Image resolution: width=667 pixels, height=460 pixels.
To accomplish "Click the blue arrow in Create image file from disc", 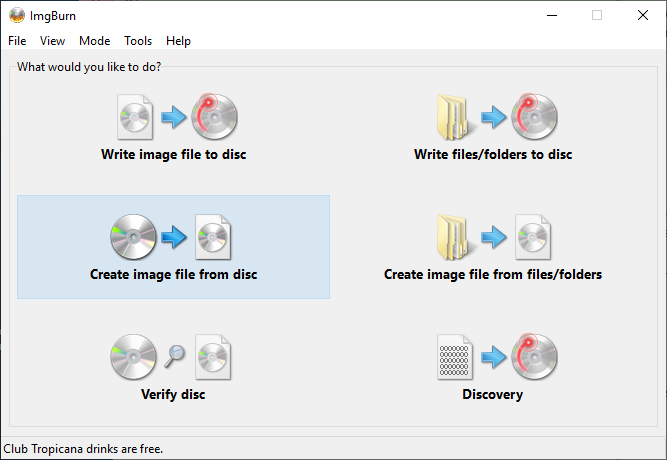I will click(x=174, y=237).
